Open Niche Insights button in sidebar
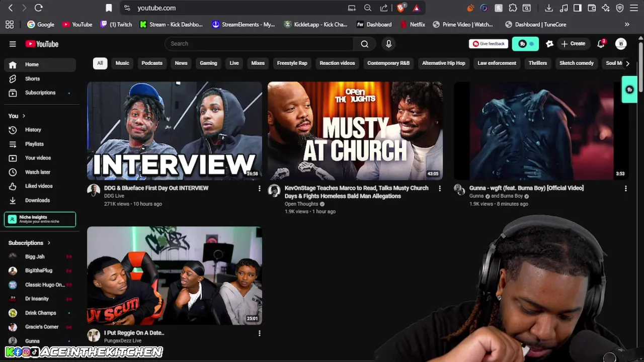Image resolution: width=644 pixels, height=362 pixels. pyautogui.click(x=40, y=219)
